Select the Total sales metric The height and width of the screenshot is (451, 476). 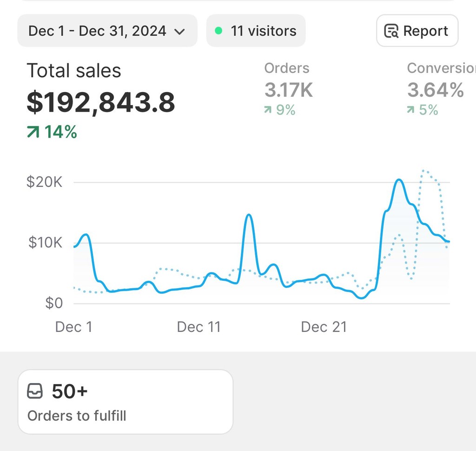pos(74,71)
